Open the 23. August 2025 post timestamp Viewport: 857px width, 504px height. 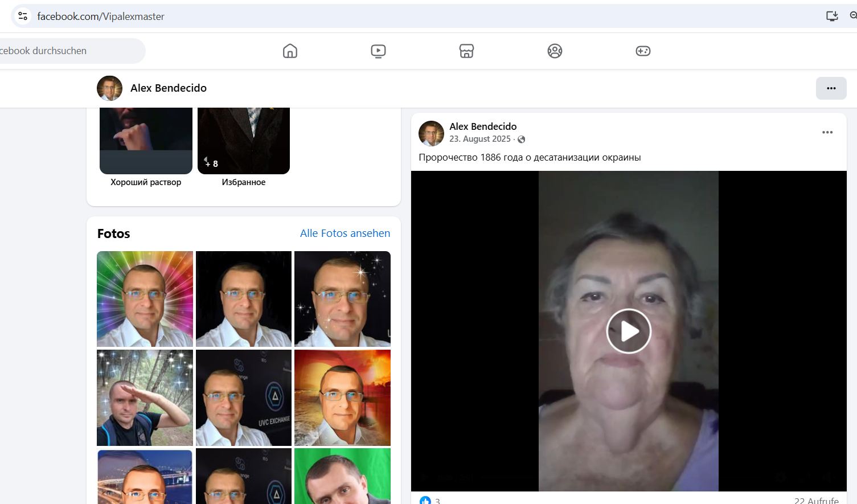(479, 139)
